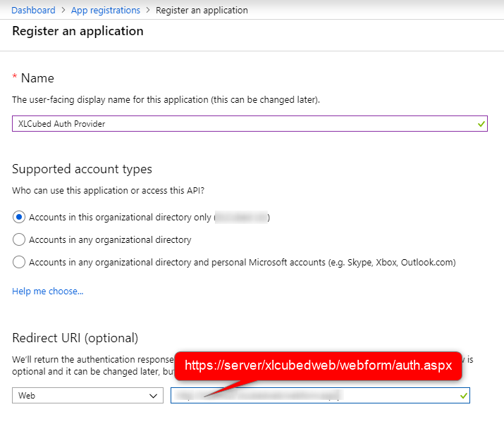Screen dimensions: 504x426
Task: Click the down arrow on the Web dropdown
Action: [x=154, y=396]
